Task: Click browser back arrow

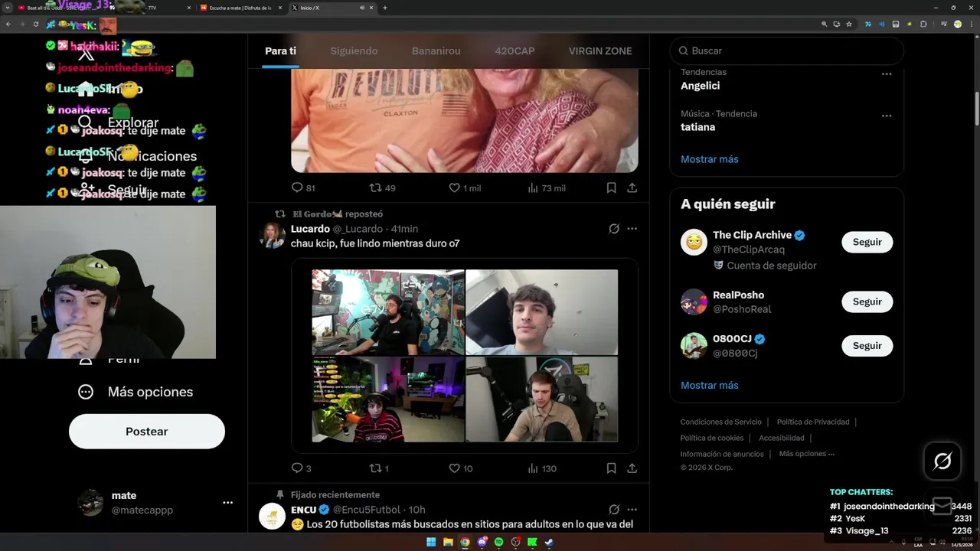Action: [x=8, y=24]
